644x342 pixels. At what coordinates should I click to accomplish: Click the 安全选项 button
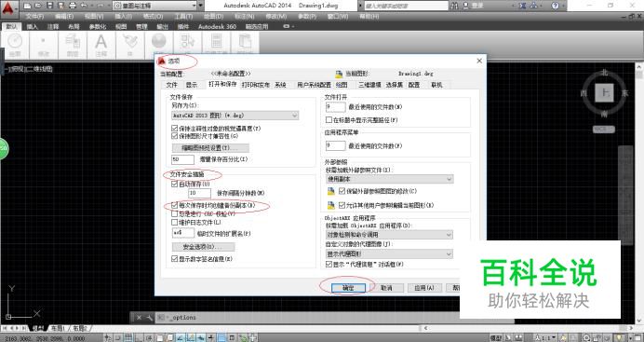pos(203,247)
